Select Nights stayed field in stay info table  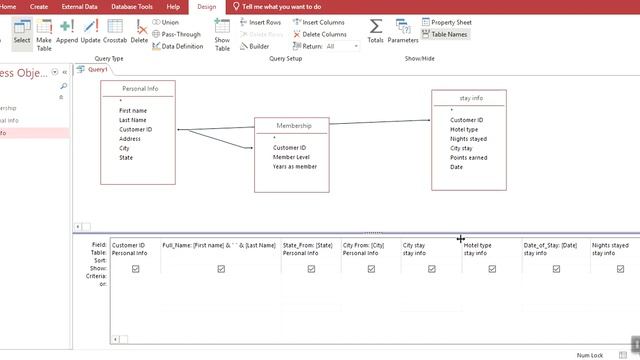pos(469,139)
